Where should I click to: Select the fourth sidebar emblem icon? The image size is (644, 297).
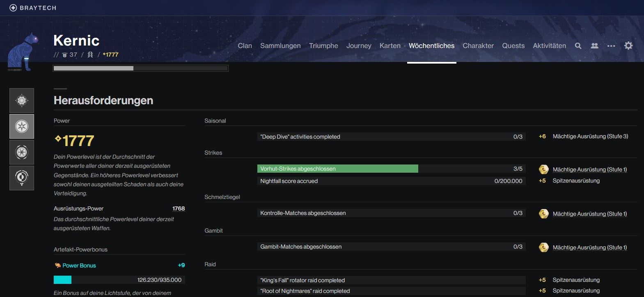point(22,178)
